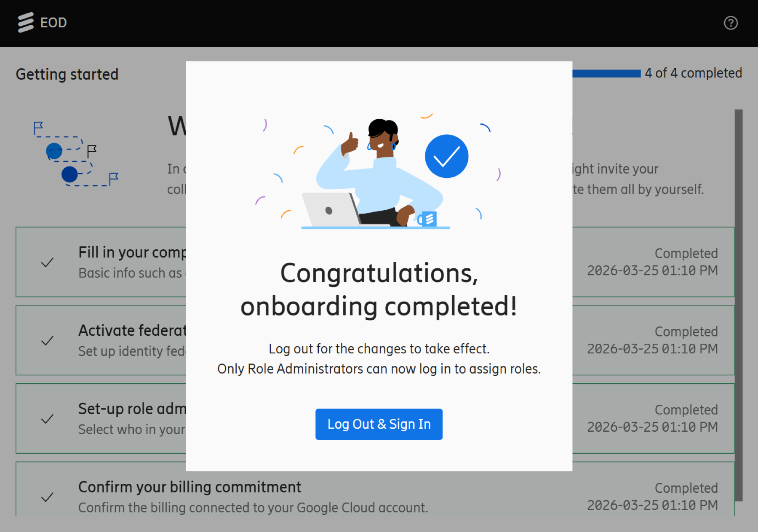Click the checkmark next to Set-up role admin step
758x532 pixels.
(x=47, y=420)
